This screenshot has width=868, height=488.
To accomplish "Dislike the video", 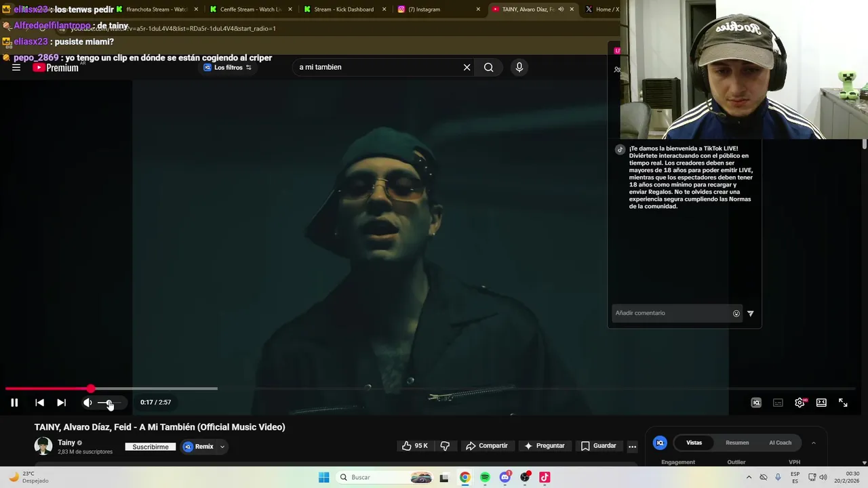I will point(445,446).
